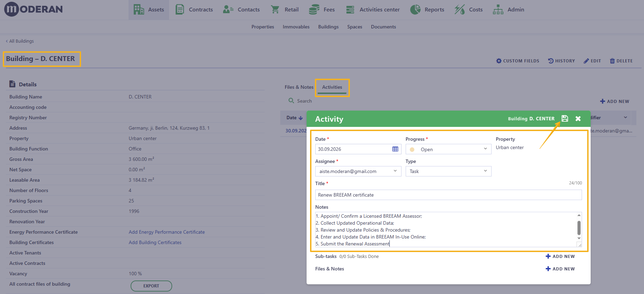Open Costs percent icon
The height and width of the screenshot is (294, 644).
[460, 9]
